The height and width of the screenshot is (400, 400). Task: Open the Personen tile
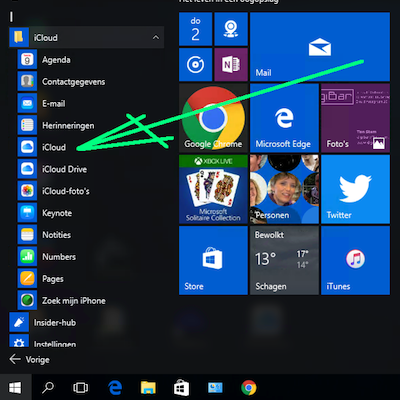(284, 189)
